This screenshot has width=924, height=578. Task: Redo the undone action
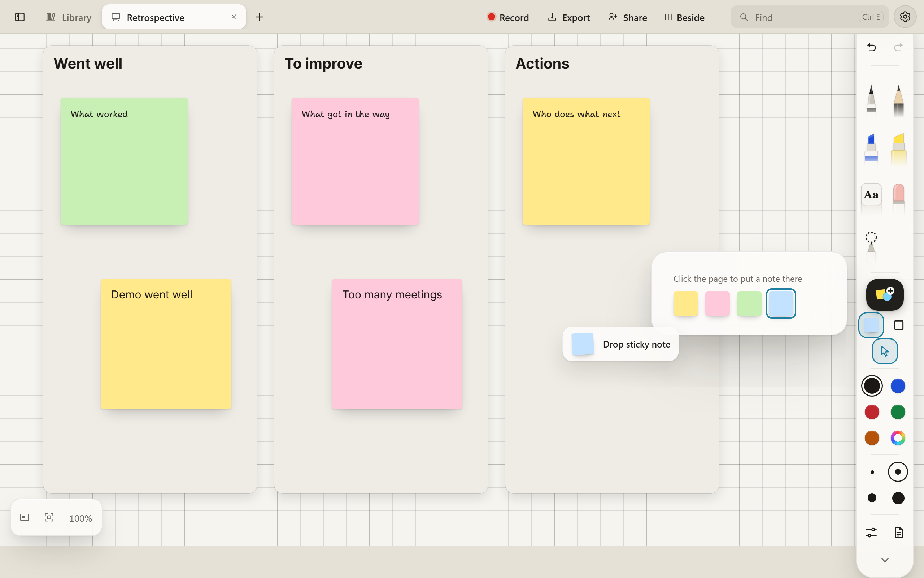pos(898,47)
